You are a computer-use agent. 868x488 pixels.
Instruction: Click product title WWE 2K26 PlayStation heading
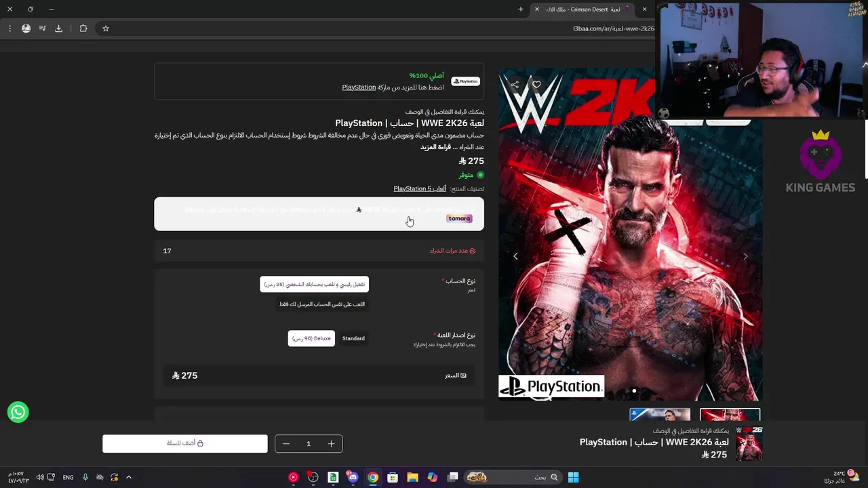pyautogui.click(x=410, y=123)
